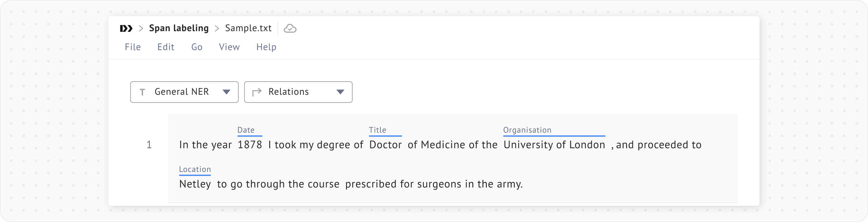Click the text T icon in General NER
Image resolution: width=868 pixels, height=222 pixels.
coord(143,92)
